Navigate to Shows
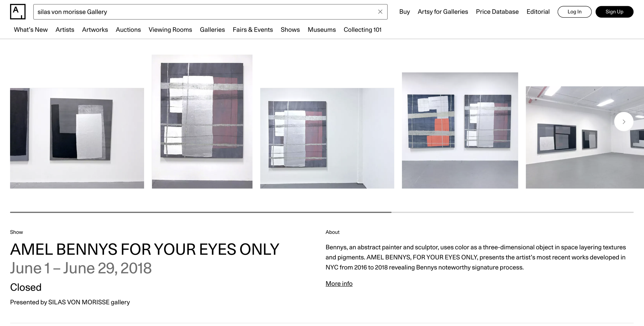This screenshot has width=644, height=326. 290,30
